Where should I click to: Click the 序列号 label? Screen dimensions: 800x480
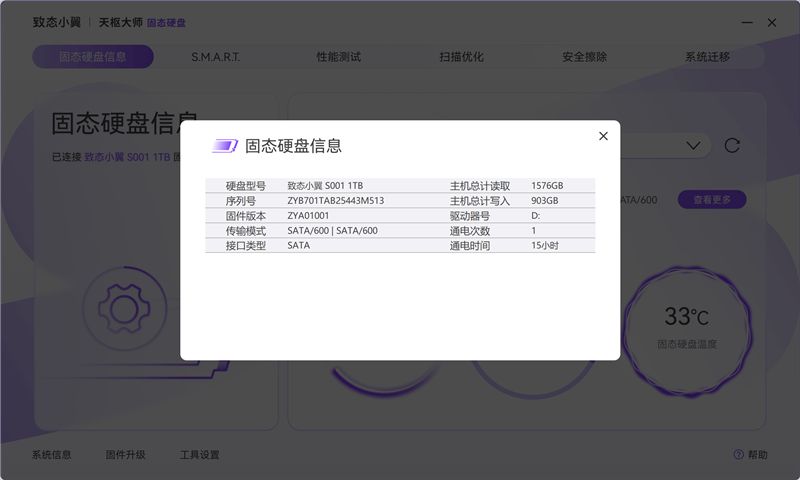(240, 201)
